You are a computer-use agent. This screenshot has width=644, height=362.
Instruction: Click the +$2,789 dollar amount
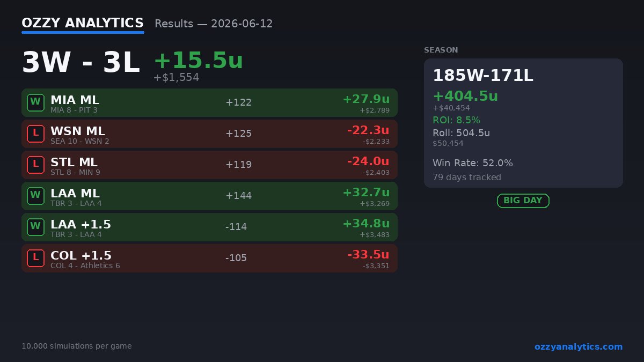pos(375,110)
